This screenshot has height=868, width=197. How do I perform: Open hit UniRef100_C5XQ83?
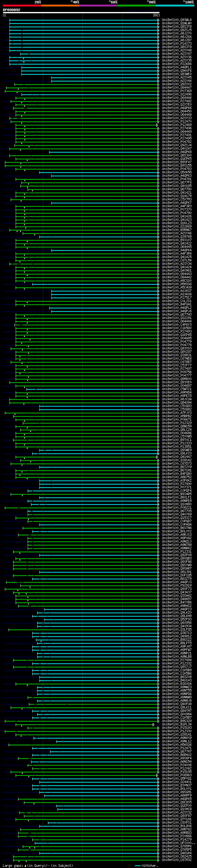(177, 406)
